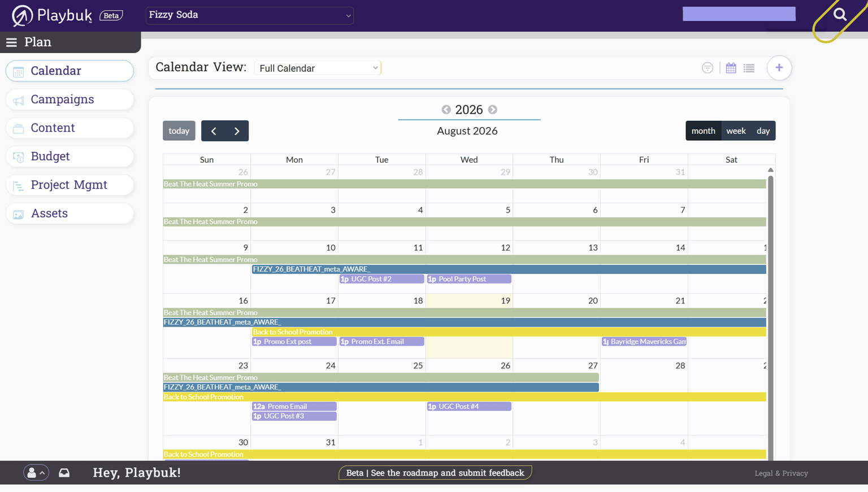The height and width of the screenshot is (492, 868).
Task: Click the date number 12
Action: pos(505,248)
